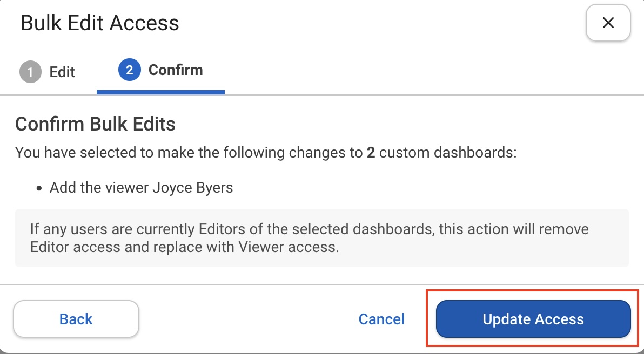Click the blue underline beneath Confirm tab

[x=160, y=92]
